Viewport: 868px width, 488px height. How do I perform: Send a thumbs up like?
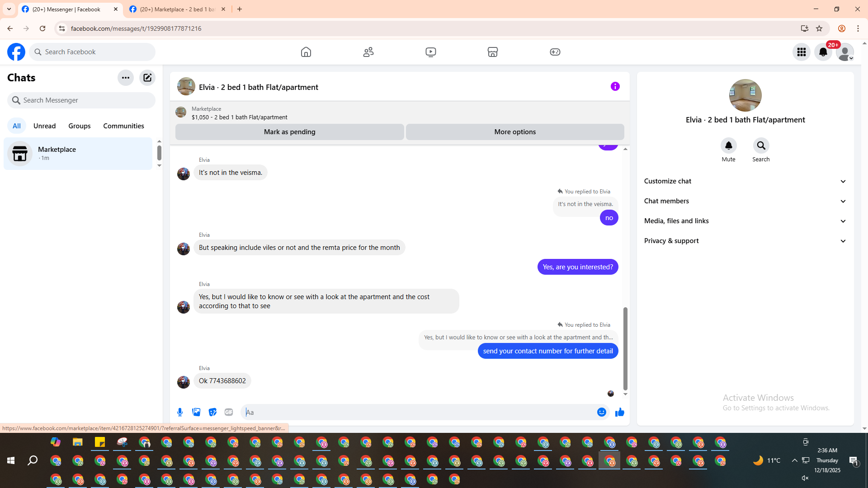619,412
